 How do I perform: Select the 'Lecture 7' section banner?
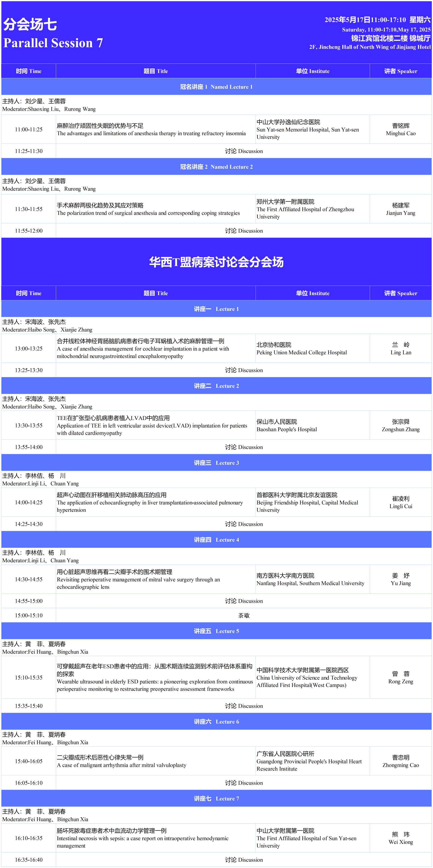tap(216, 798)
